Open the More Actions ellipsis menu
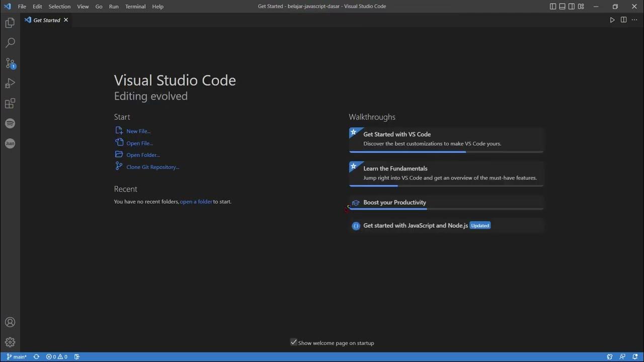Screen dimensions: 644x362 coord(634,20)
